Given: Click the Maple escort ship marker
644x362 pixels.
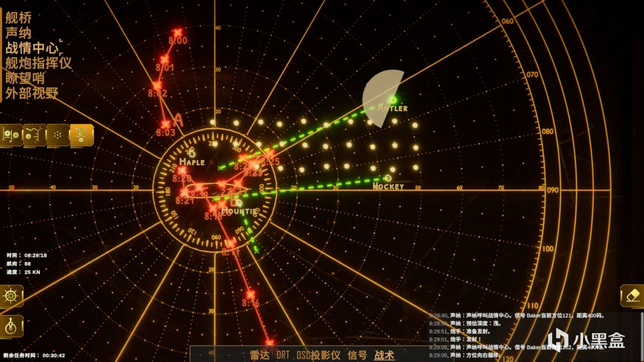Looking at the screenshot, I should coord(192,154).
